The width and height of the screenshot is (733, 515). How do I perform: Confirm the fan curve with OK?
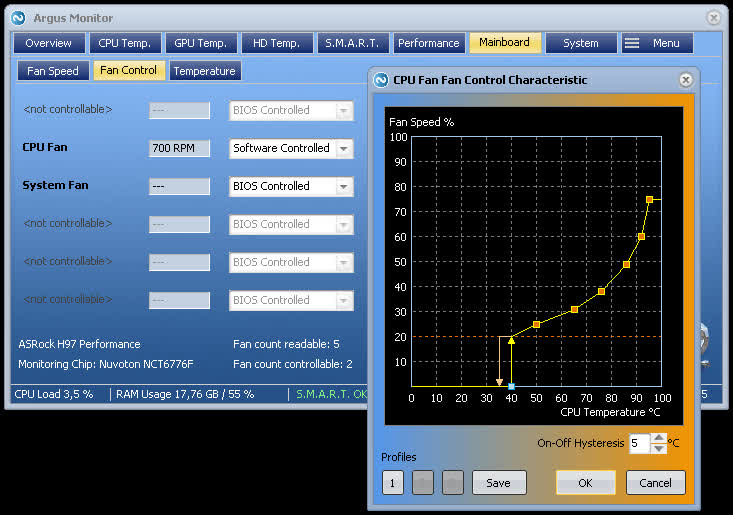[585, 483]
